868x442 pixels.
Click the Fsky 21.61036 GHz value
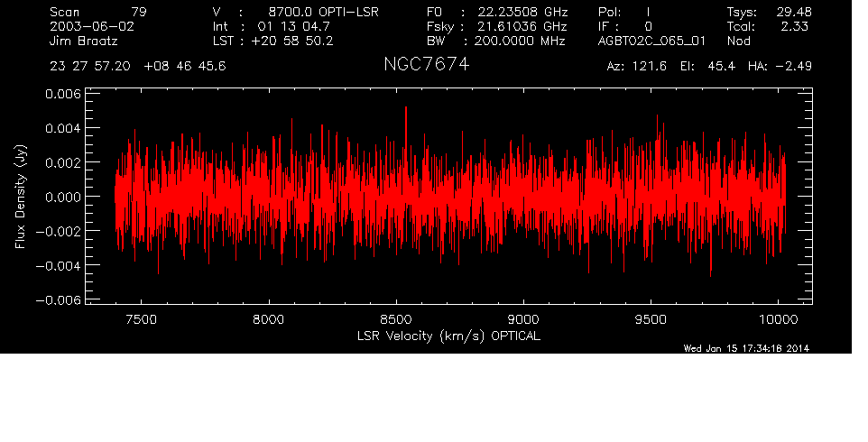pyautogui.click(x=495, y=26)
